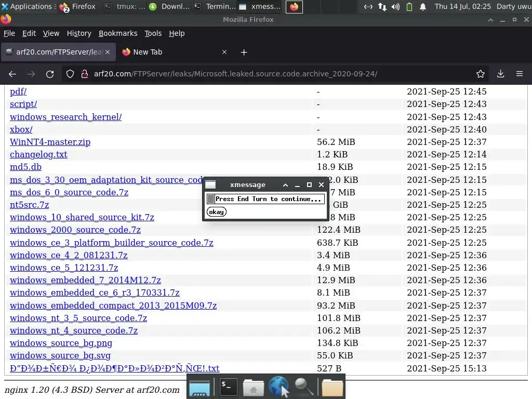The image size is (532, 399).
Task: Show desktop from the bottom dock
Action: click(x=199, y=387)
